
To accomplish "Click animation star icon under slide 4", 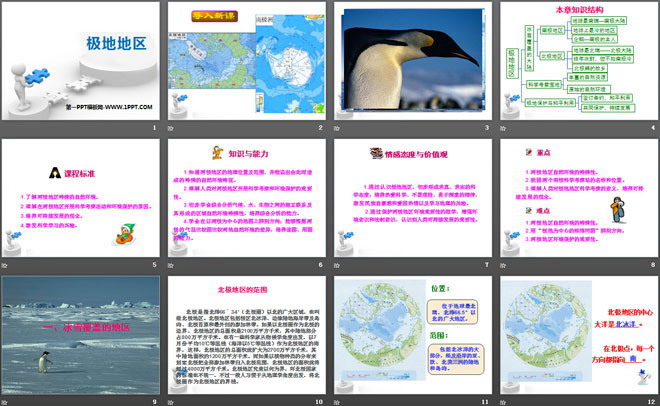I will (x=503, y=128).
